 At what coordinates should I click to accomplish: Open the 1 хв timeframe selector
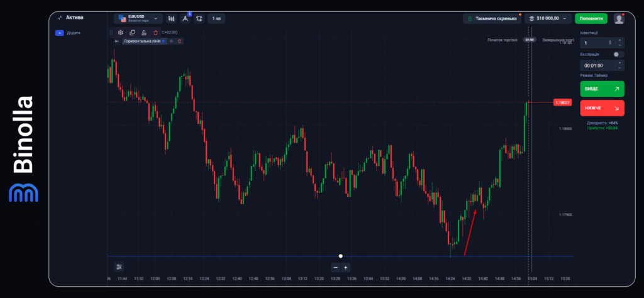pos(216,19)
